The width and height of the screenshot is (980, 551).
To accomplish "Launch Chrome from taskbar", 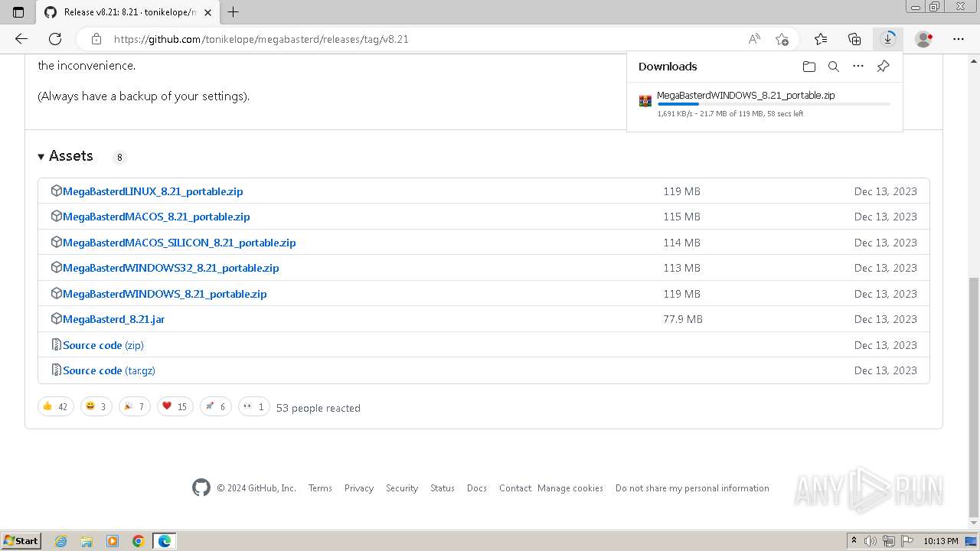I will pos(138,541).
